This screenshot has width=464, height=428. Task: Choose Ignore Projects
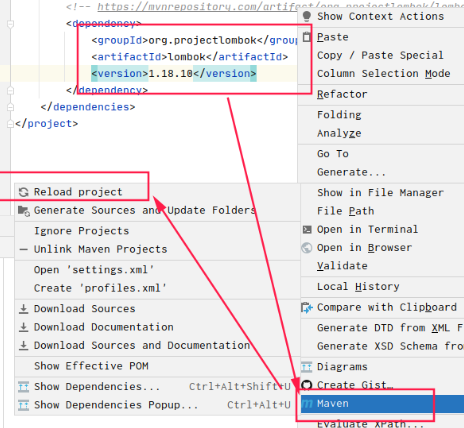[x=157, y=231]
